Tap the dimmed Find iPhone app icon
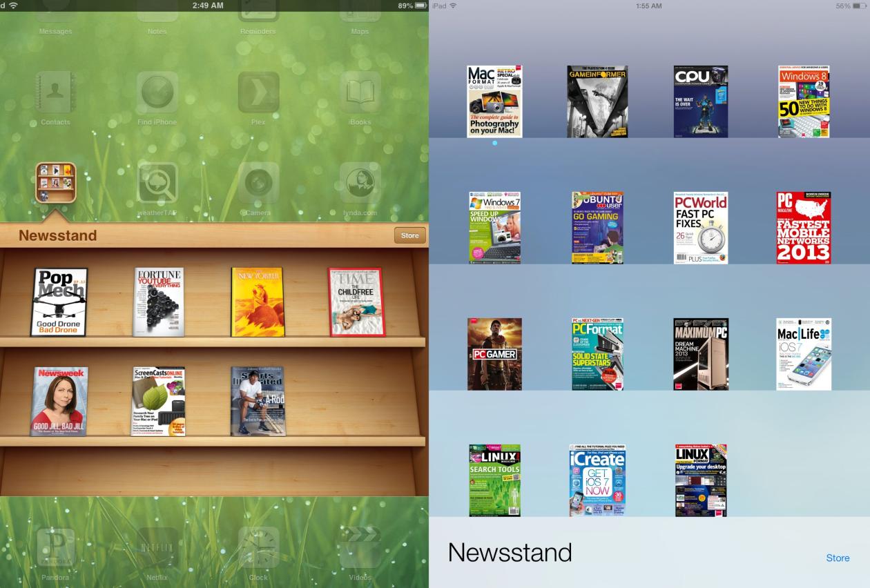870x588 pixels. (x=157, y=92)
